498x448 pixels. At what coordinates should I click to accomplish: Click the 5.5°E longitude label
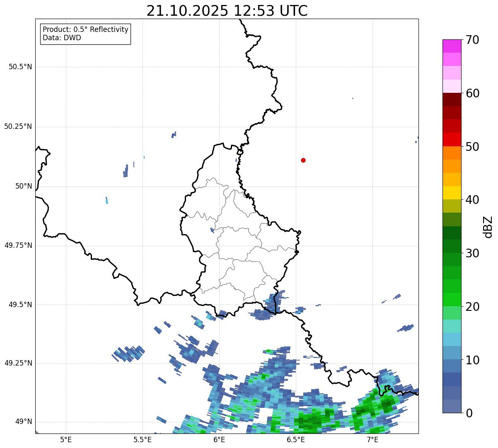click(x=143, y=440)
